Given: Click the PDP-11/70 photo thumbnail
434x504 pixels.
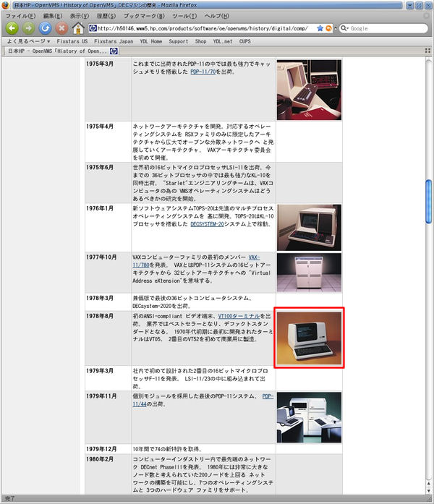Looking at the screenshot, I should pos(309,90).
